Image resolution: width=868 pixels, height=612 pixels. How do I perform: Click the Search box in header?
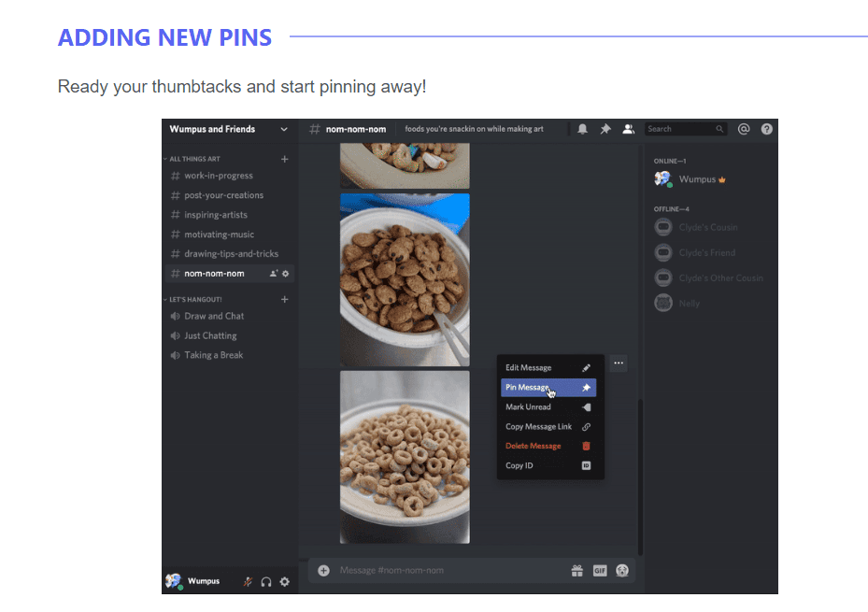coord(679,129)
